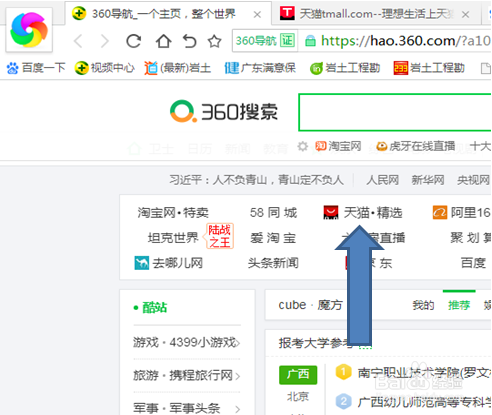Image resolution: width=492 pixels, height=415 pixels.
Task: Click the cube · 魔方 label
Action: [311, 305]
